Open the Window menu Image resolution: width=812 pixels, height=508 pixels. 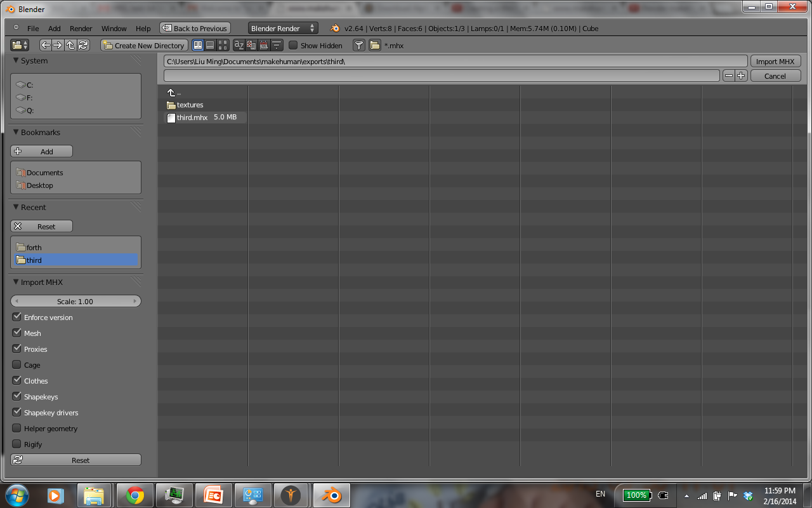(114, 29)
